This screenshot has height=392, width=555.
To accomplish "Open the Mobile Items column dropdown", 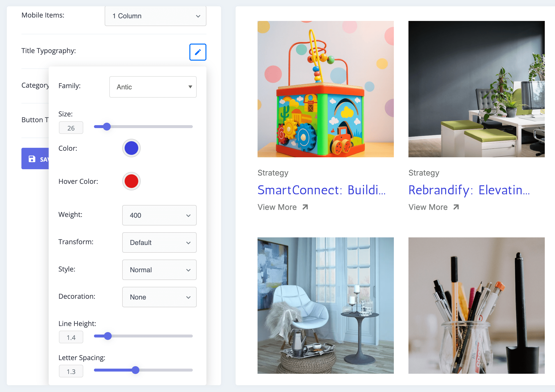I will 155,16.
